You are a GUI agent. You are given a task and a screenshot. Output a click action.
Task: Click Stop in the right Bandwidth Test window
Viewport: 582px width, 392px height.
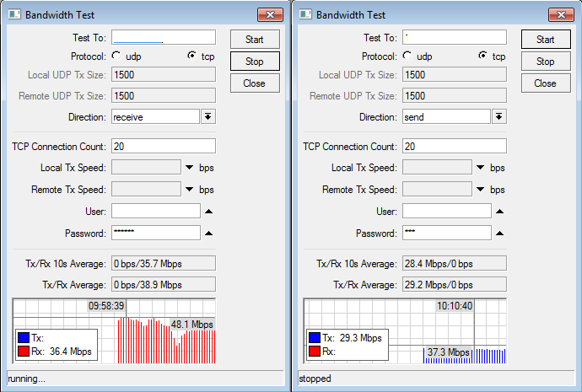click(x=546, y=62)
